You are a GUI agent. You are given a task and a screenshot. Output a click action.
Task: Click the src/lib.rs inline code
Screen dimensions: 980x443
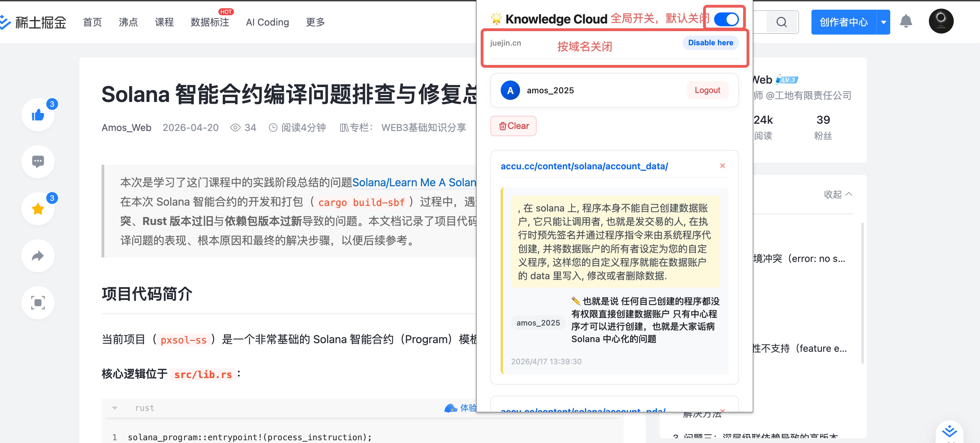click(203, 374)
